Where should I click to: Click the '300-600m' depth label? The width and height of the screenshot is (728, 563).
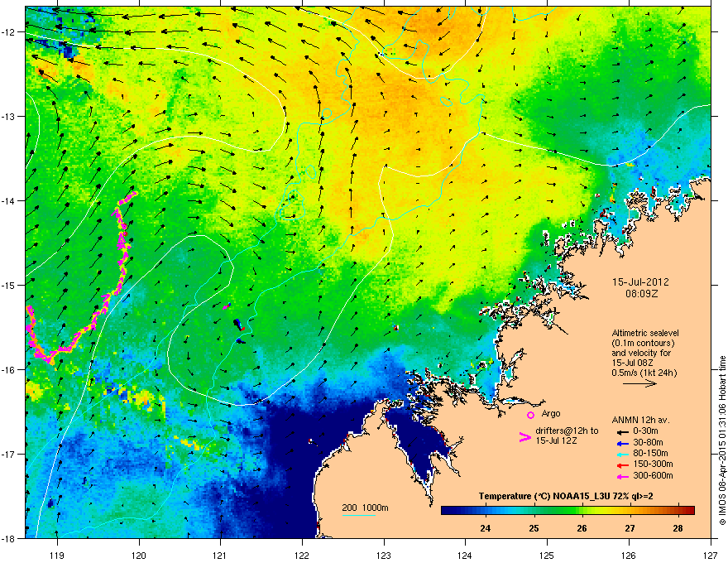point(654,475)
